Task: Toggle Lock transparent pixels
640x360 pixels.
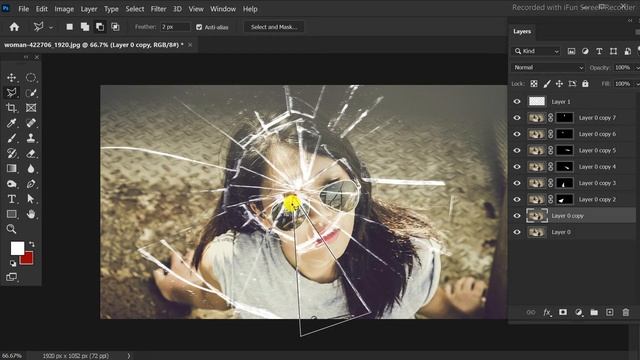Action: (x=534, y=84)
